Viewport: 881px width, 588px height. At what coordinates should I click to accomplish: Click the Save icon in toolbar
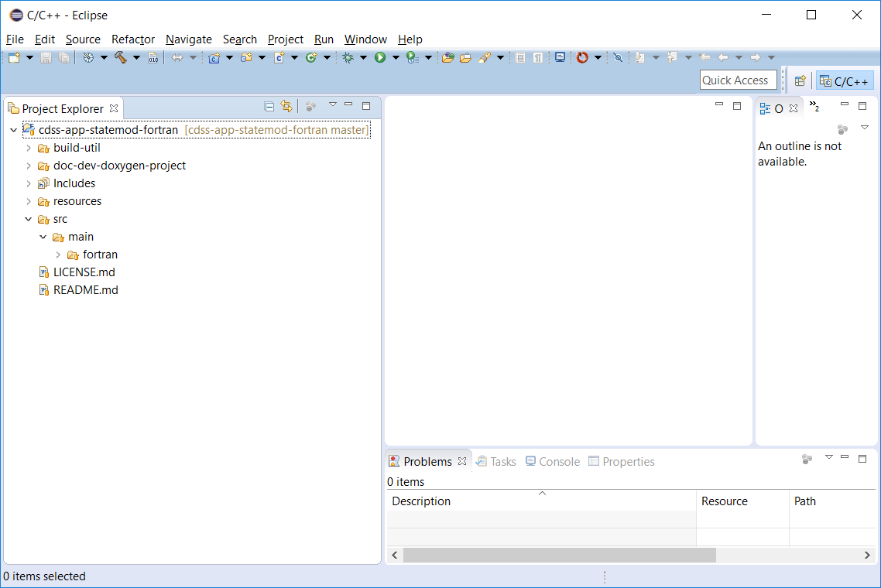46,57
